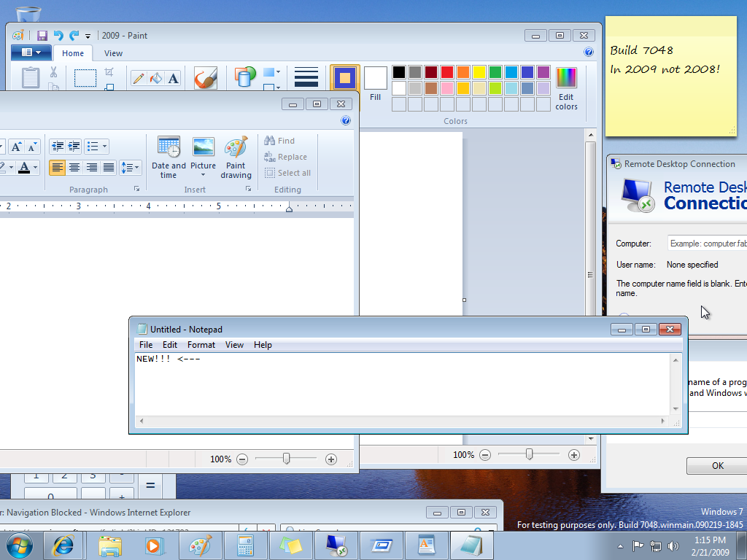Screen dimensions: 747x560
Task: Click the volume icon in system tray
Action: pyautogui.click(x=673, y=545)
